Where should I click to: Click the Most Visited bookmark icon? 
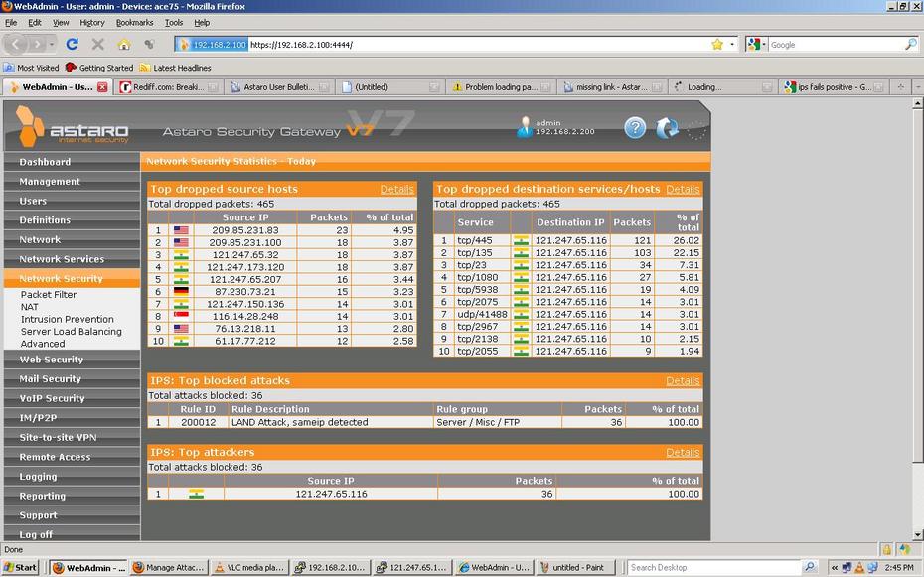9,68
